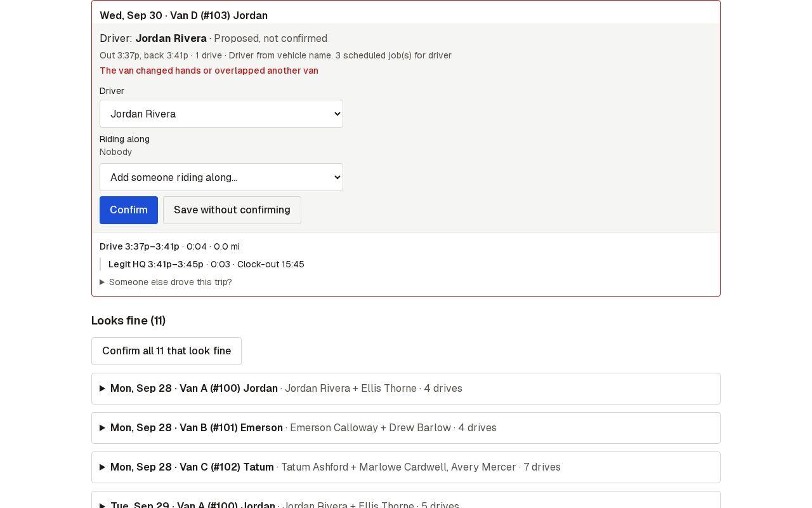Open the Driver dropdown showing Jordan Rivera

coord(221,114)
